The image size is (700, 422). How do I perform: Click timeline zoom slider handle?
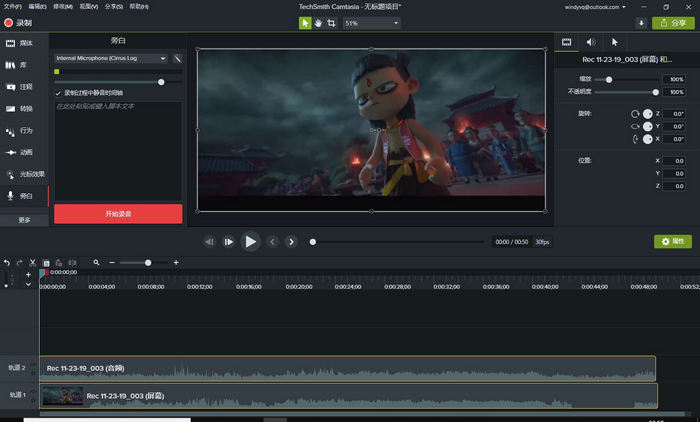click(x=148, y=263)
